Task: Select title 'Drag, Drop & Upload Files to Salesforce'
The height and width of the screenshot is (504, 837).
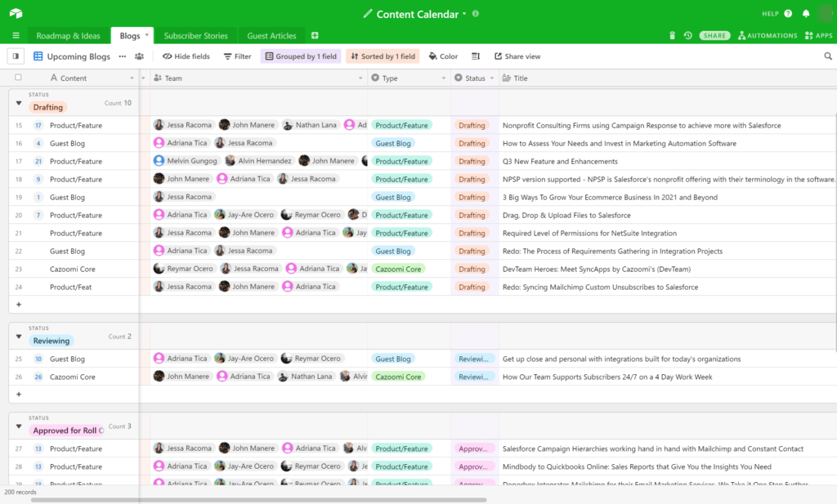Action: 566,215
